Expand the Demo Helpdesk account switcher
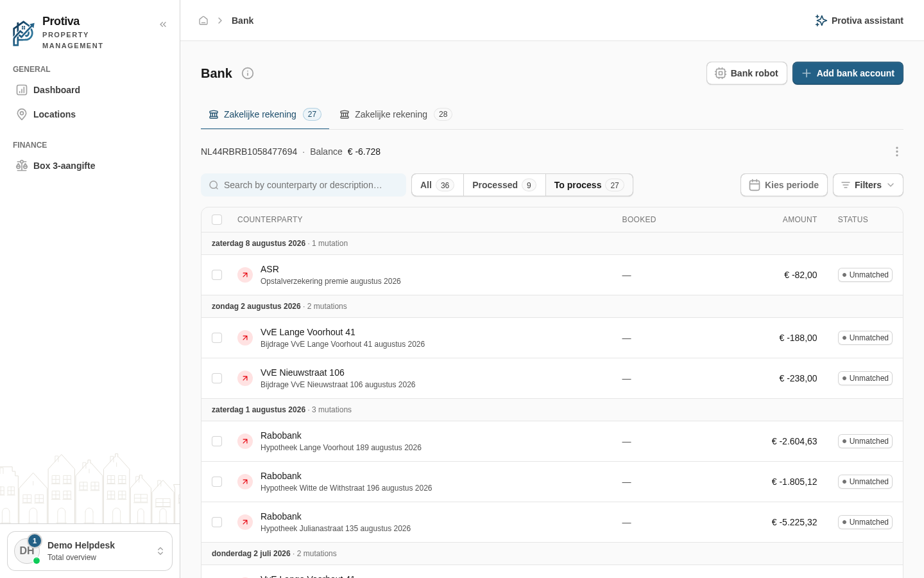Screen dimensions: 924x578 (x=90, y=551)
